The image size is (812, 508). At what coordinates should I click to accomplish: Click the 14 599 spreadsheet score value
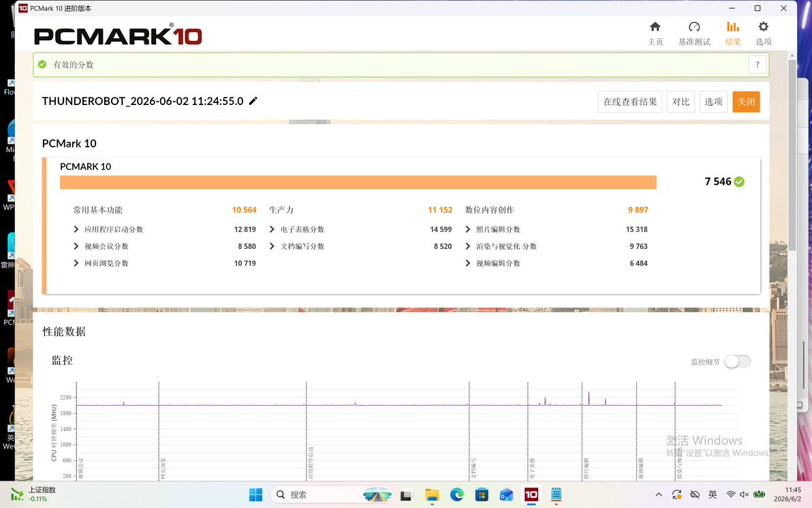click(x=441, y=229)
